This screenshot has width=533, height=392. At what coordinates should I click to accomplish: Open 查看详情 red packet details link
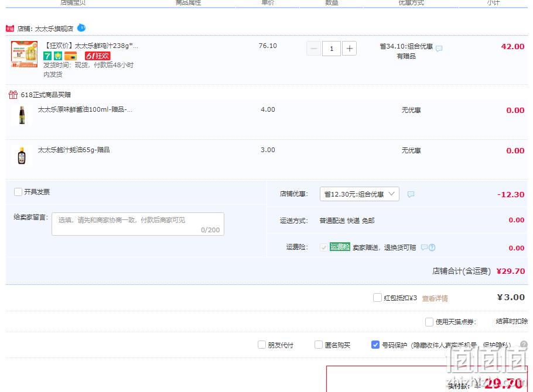pos(435,298)
